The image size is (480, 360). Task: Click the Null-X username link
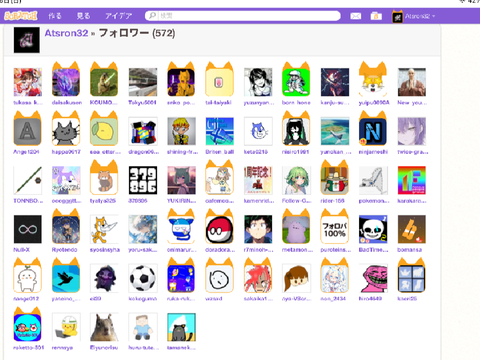click(22, 250)
